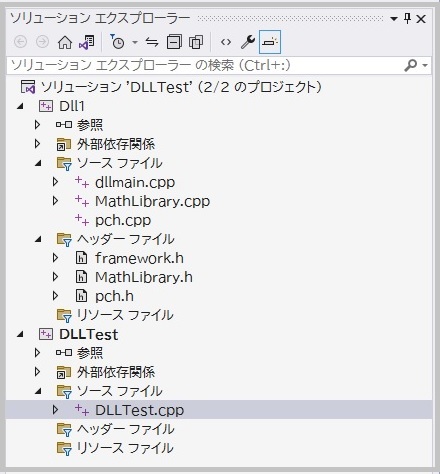Switch views with the Visual Studio icon
Screen dimensions: 440x474
87,42
